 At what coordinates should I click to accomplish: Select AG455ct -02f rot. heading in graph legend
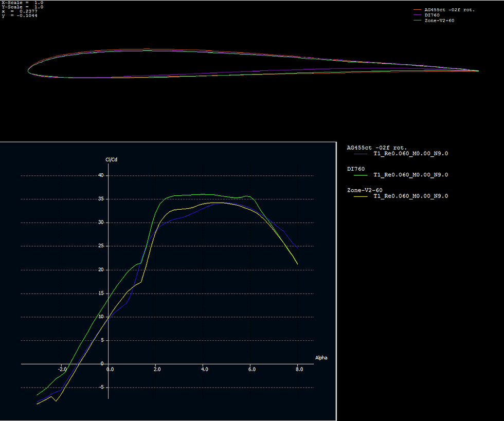click(376, 148)
